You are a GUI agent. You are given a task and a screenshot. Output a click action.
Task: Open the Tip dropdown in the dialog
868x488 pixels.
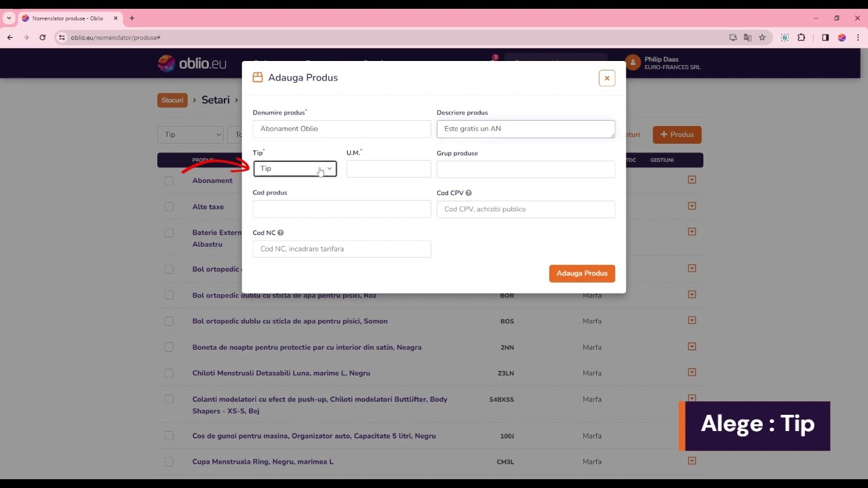(x=295, y=169)
